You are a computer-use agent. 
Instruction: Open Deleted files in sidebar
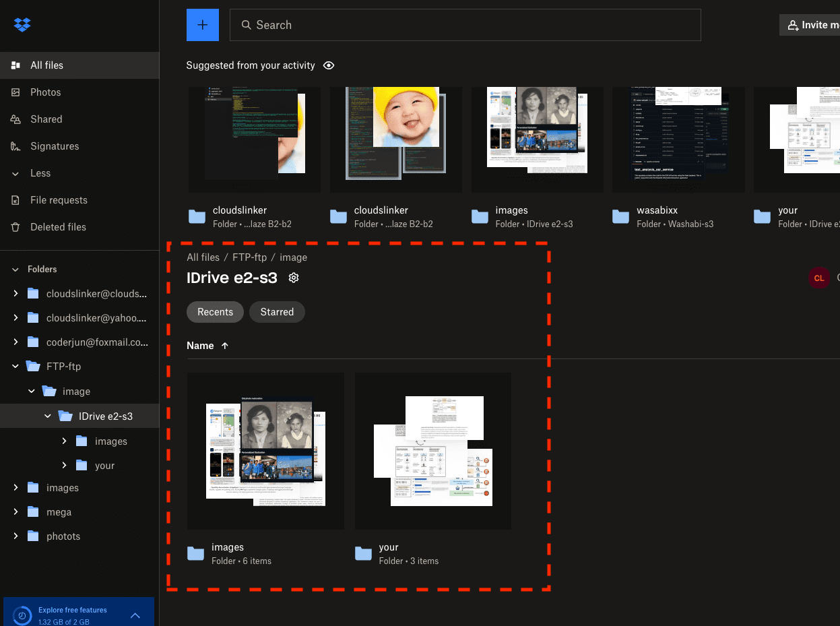[79, 227]
